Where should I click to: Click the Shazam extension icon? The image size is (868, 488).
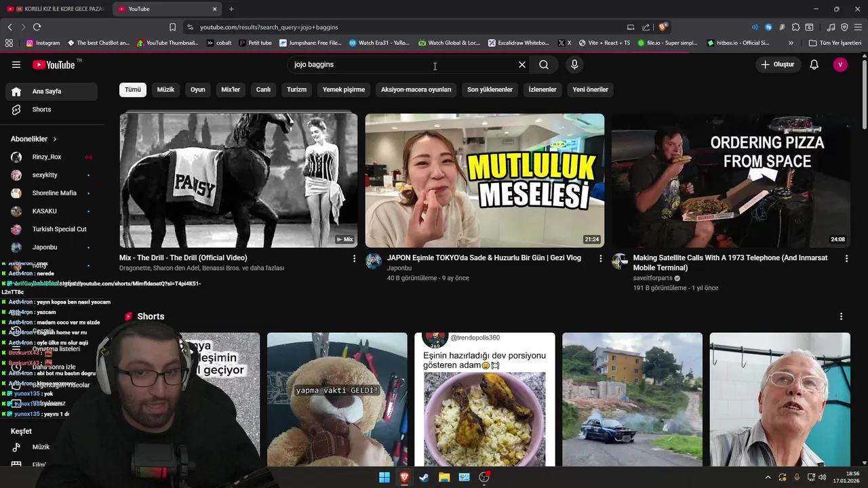[768, 27]
